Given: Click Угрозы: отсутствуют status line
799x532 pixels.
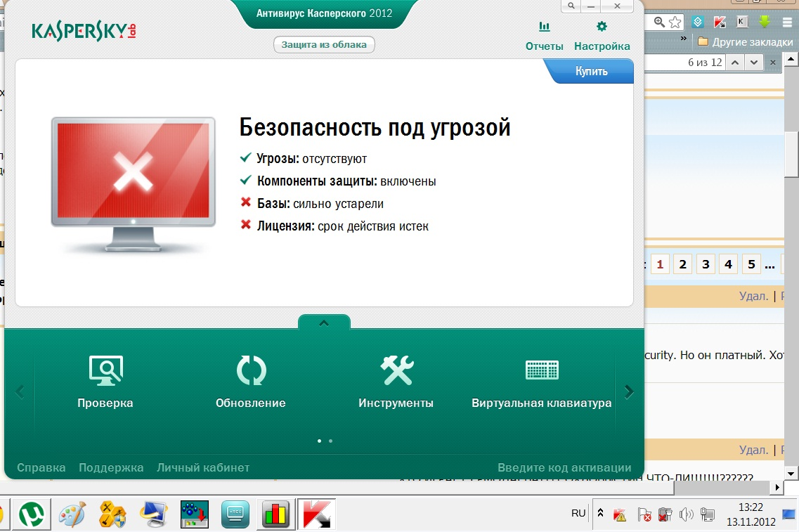Looking at the screenshot, I should (303, 159).
